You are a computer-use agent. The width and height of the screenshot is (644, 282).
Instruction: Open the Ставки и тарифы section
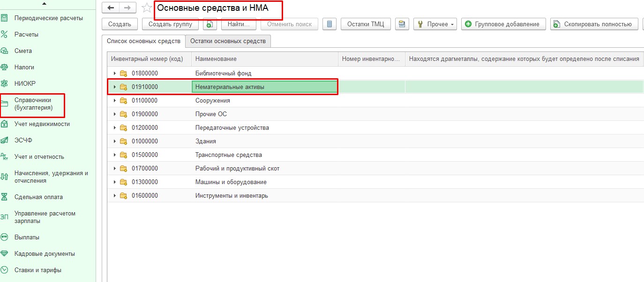(38, 270)
